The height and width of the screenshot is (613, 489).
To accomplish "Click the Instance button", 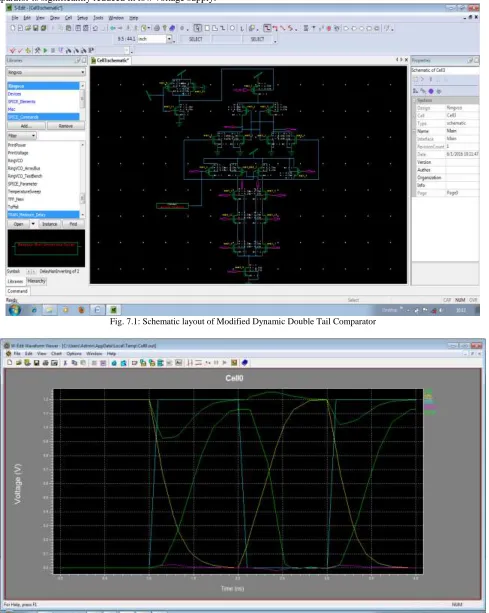I will (x=50, y=224).
